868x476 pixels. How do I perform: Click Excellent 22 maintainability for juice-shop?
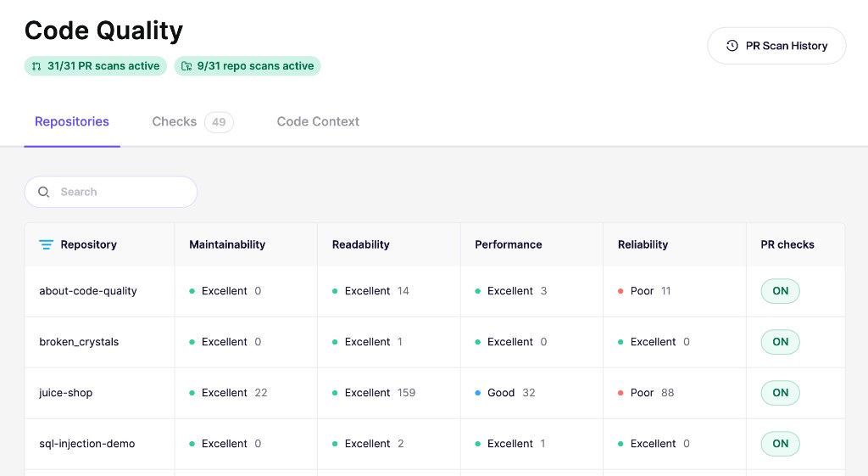[228, 393]
